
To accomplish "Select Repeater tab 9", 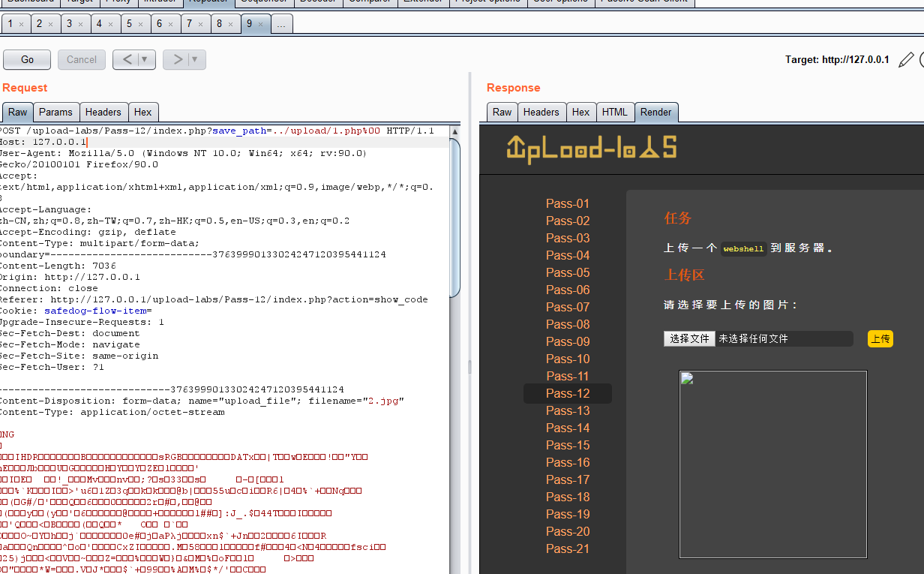I will click(249, 24).
